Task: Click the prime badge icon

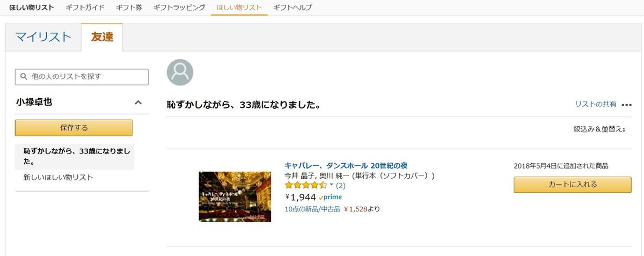Action: [330, 198]
